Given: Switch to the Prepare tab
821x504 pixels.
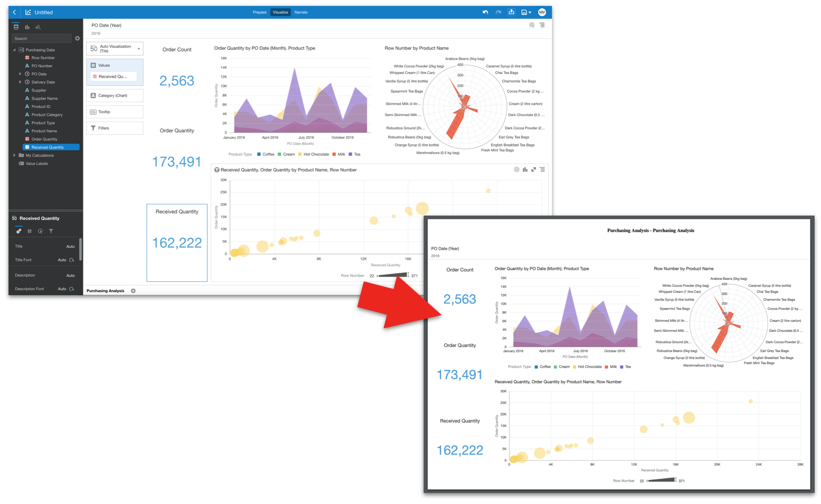Looking at the screenshot, I should 259,12.
